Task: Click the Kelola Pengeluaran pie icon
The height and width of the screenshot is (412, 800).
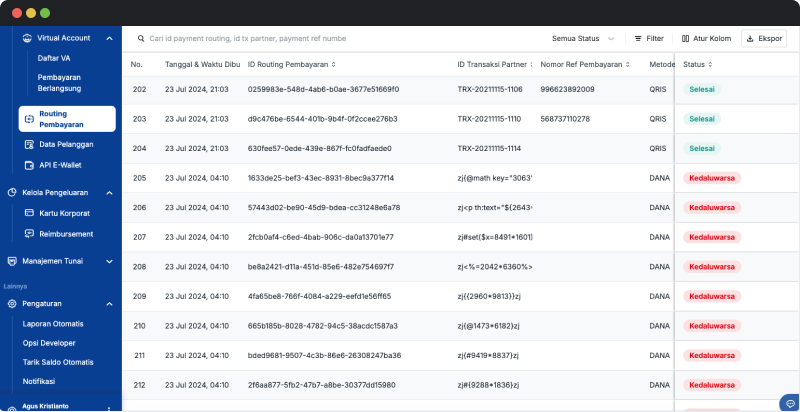Action: (x=12, y=193)
